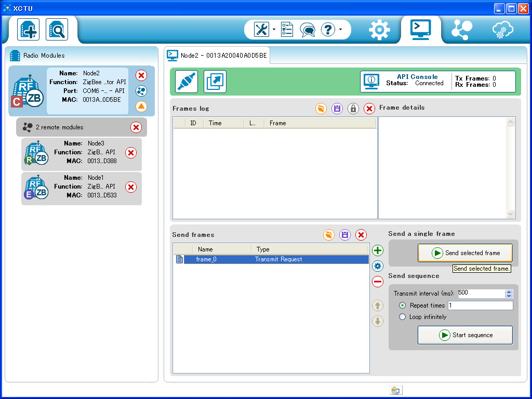Move the selected frame down
The height and width of the screenshot is (399, 532).
[x=378, y=321]
